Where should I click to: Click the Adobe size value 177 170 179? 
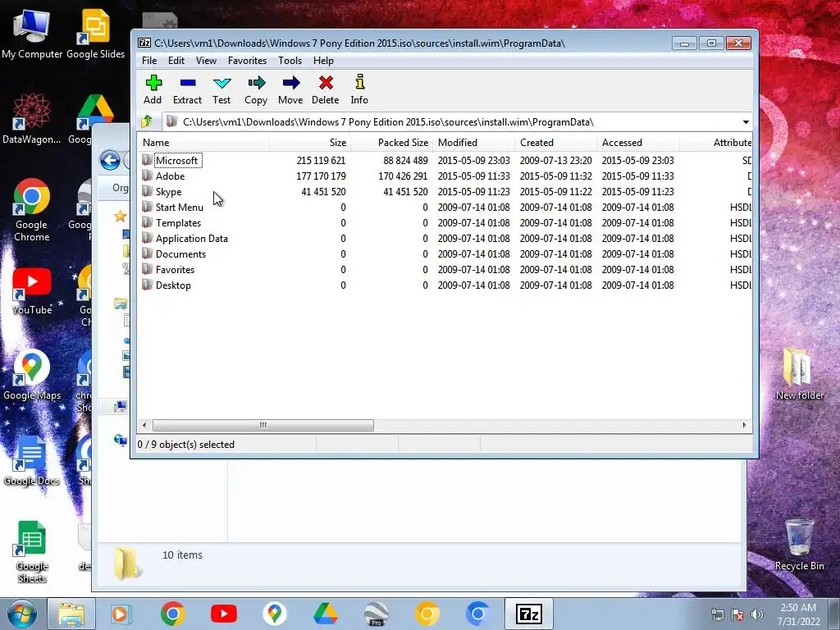321,176
